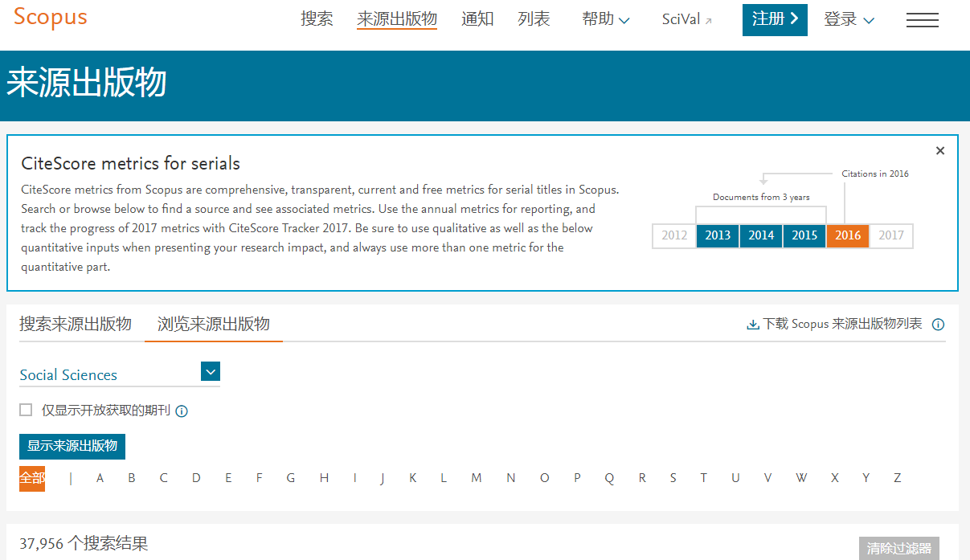Open the SciVal external link
Screen dimensions: 970x560
point(687,20)
